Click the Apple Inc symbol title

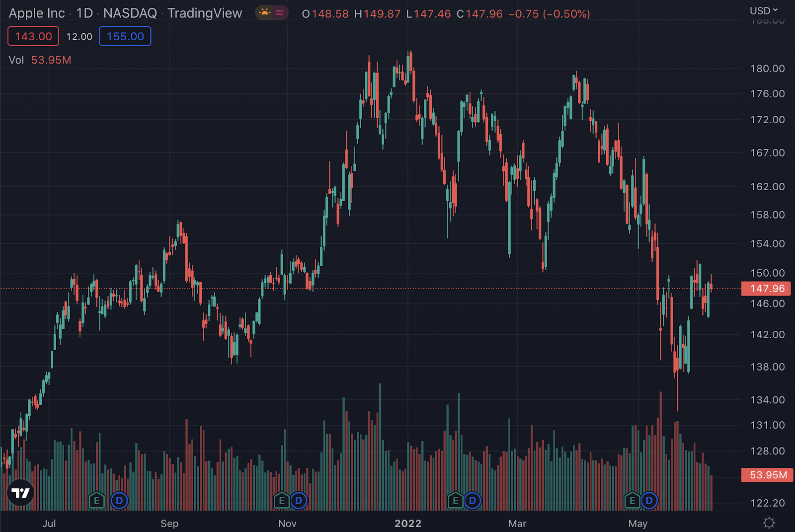37,13
